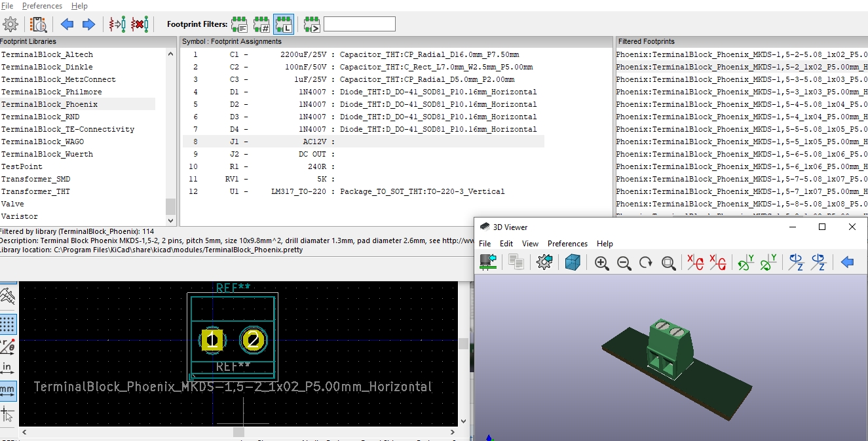Click the auto-assign footprints icon
868x441 pixels.
117,25
